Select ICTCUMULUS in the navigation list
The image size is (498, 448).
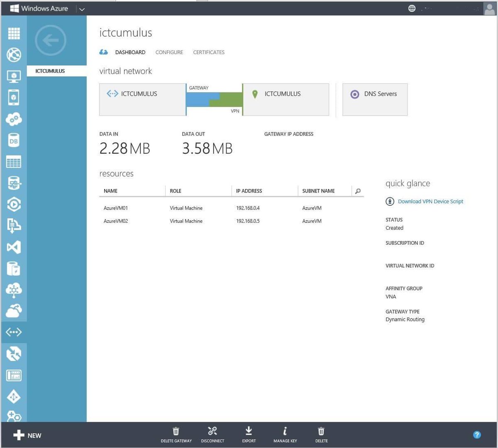[57, 71]
